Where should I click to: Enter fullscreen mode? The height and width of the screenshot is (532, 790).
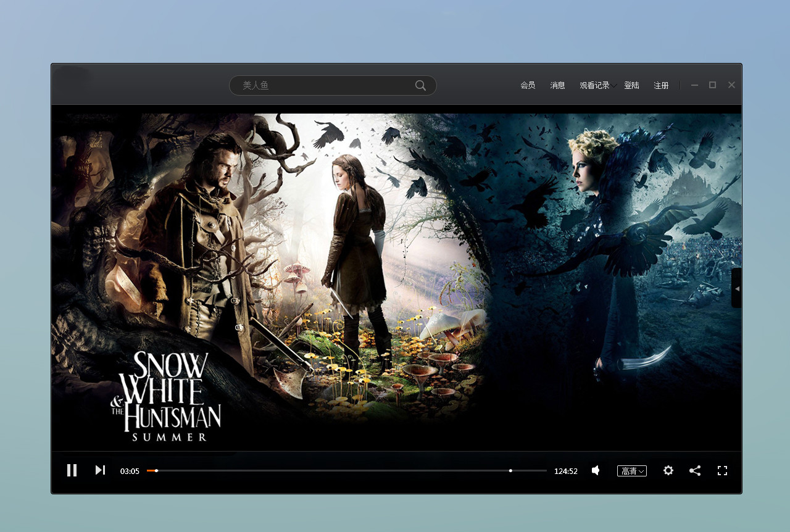tap(722, 470)
